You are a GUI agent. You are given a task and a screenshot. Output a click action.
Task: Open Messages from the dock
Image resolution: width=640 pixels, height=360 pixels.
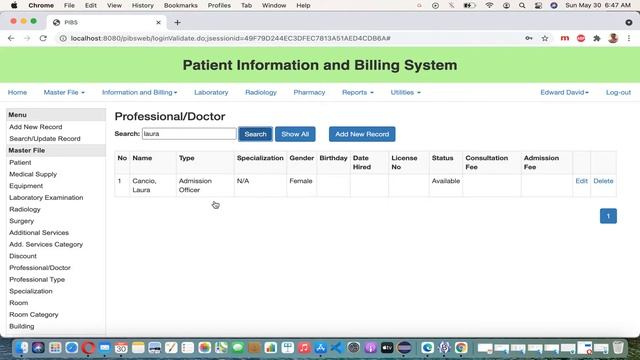click(x=238, y=348)
